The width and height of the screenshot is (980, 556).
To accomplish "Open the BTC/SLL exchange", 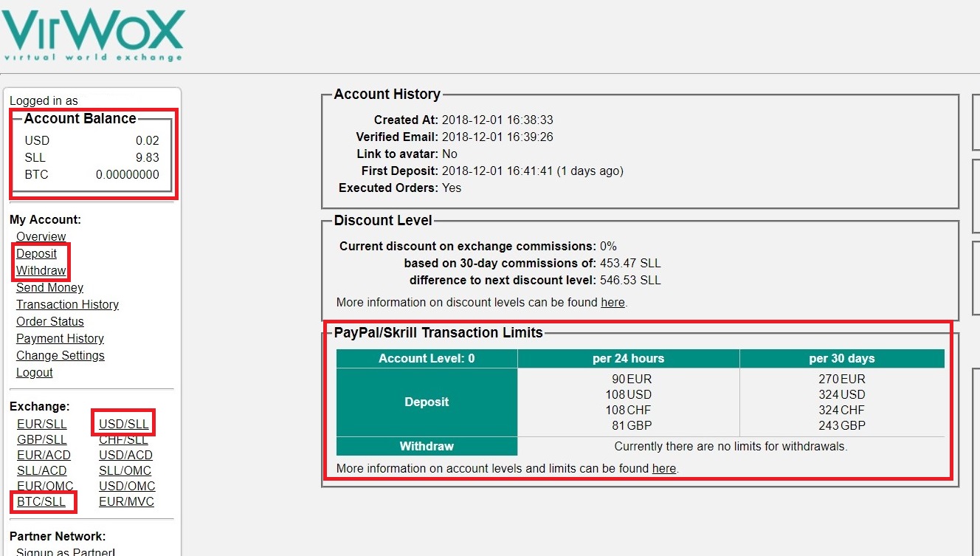I will point(41,502).
